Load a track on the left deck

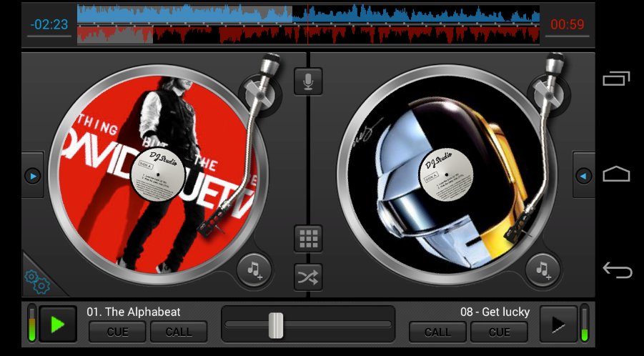coord(254,270)
